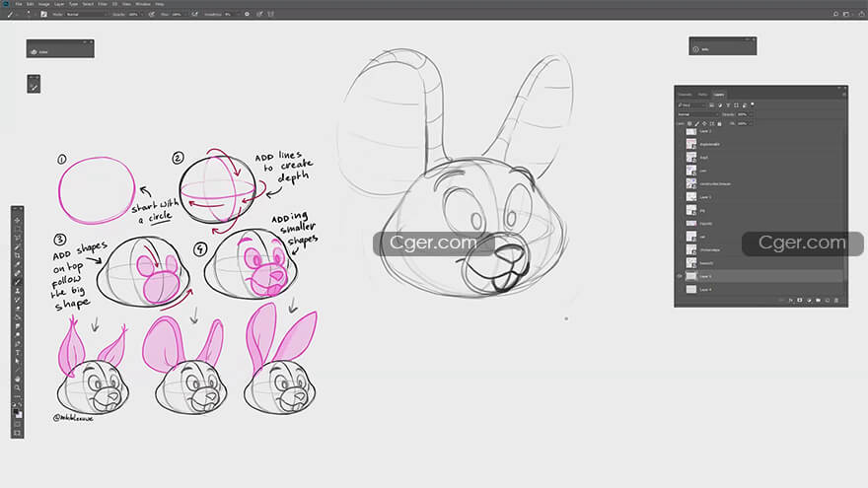Click the Opacity field in options bar

coord(133,15)
